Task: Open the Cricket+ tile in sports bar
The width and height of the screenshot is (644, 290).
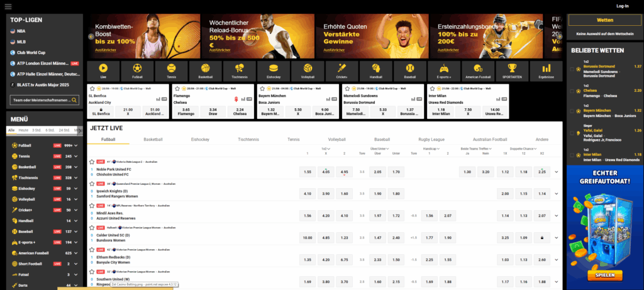Action: click(x=341, y=71)
